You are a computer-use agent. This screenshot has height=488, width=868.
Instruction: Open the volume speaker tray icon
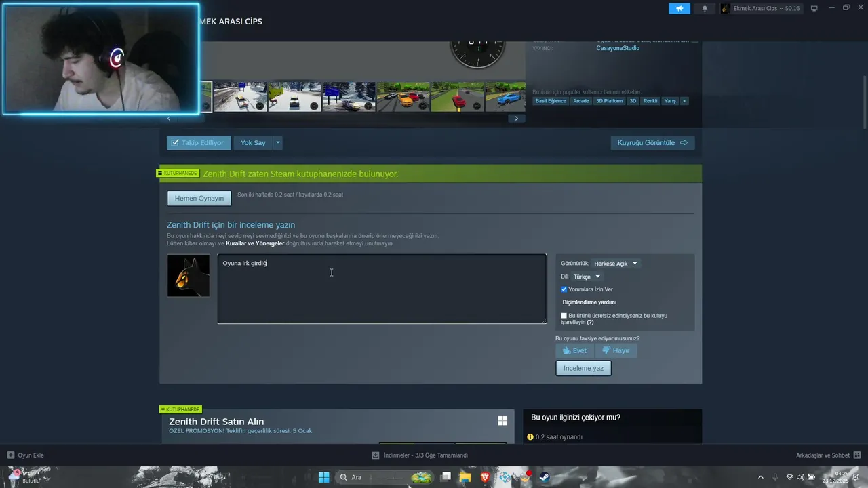pos(800,477)
